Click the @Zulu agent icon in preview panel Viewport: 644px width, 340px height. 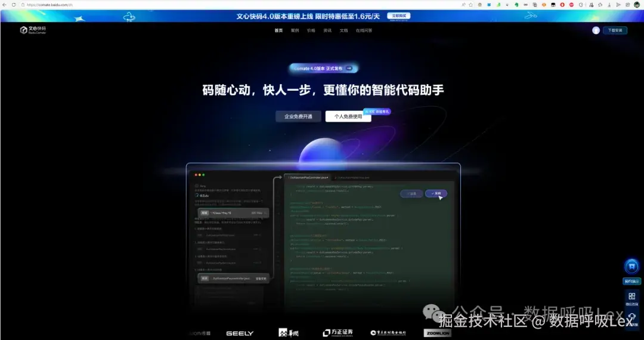coord(197,196)
